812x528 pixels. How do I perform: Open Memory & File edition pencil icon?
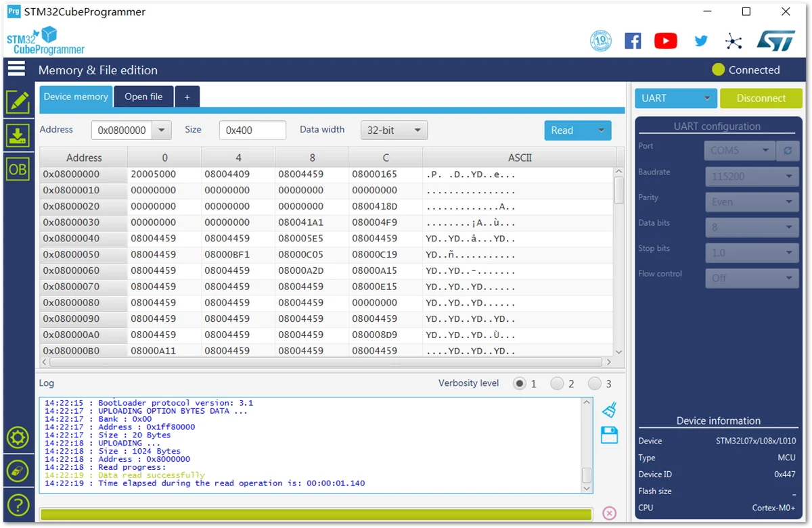(x=18, y=102)
